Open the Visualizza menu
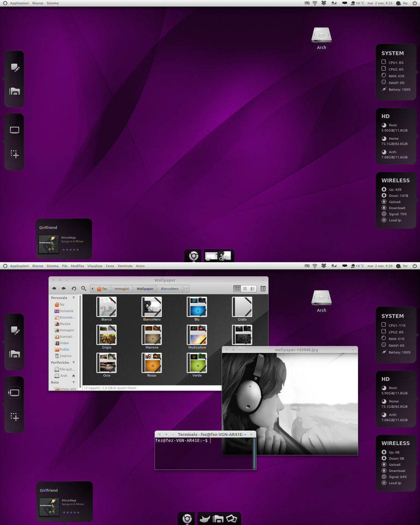420x525 pixels. coord(95,266)
